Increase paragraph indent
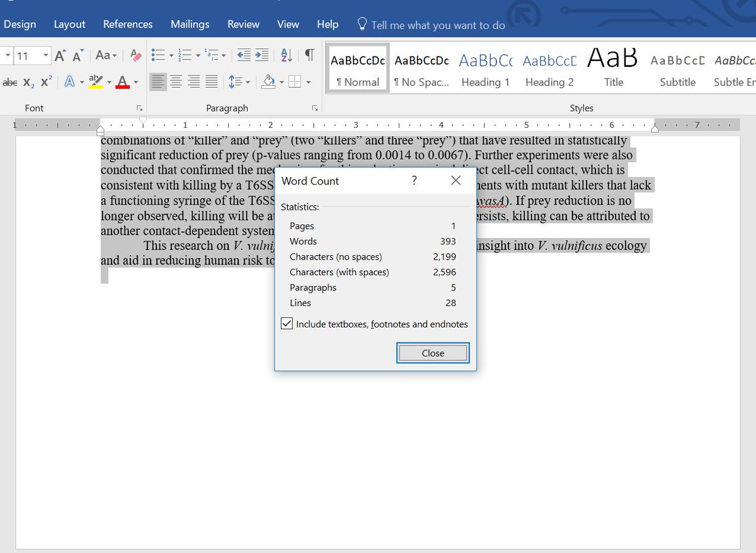The height and width of the screenshot is (553, 756). pyautogui.click(x=261, y=55)
